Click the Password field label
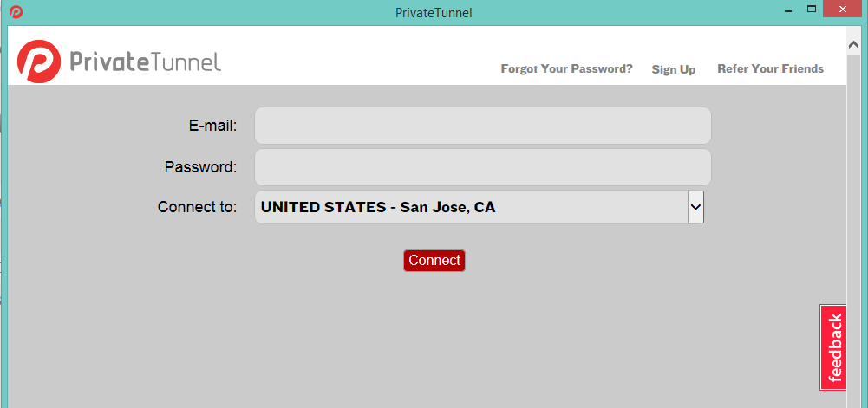The width and height of the screenshot is (868, 408). [x=200, y=167]
